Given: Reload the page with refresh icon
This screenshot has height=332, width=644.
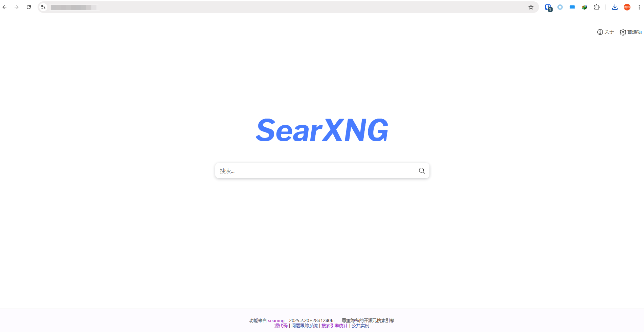Looking at the screenshot, I should point(29,7).
